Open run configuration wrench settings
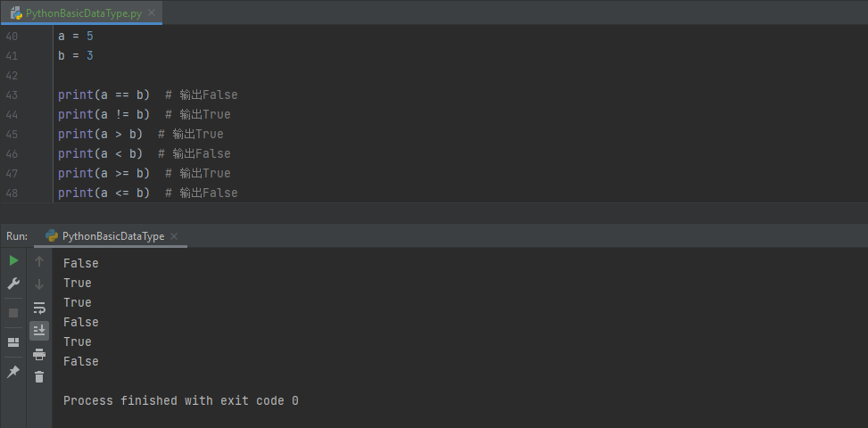 (x=13, y=284)
